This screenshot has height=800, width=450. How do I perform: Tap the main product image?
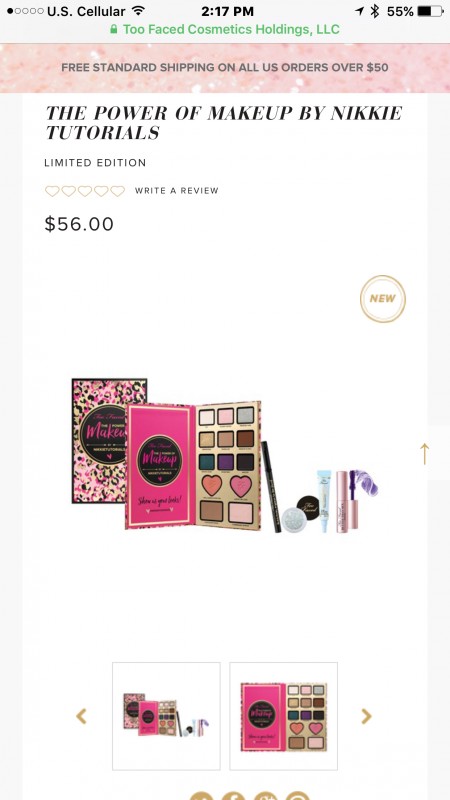(x=225, y=455)
